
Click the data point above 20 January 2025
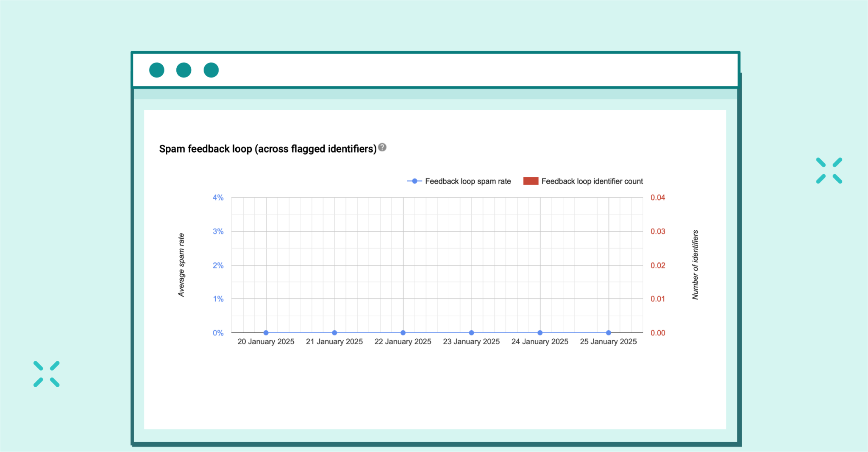pyautogui.click(x=265, y=332)
